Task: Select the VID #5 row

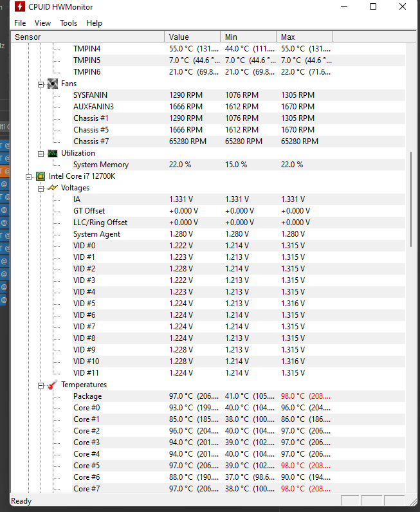Action: tap(239, 304)
